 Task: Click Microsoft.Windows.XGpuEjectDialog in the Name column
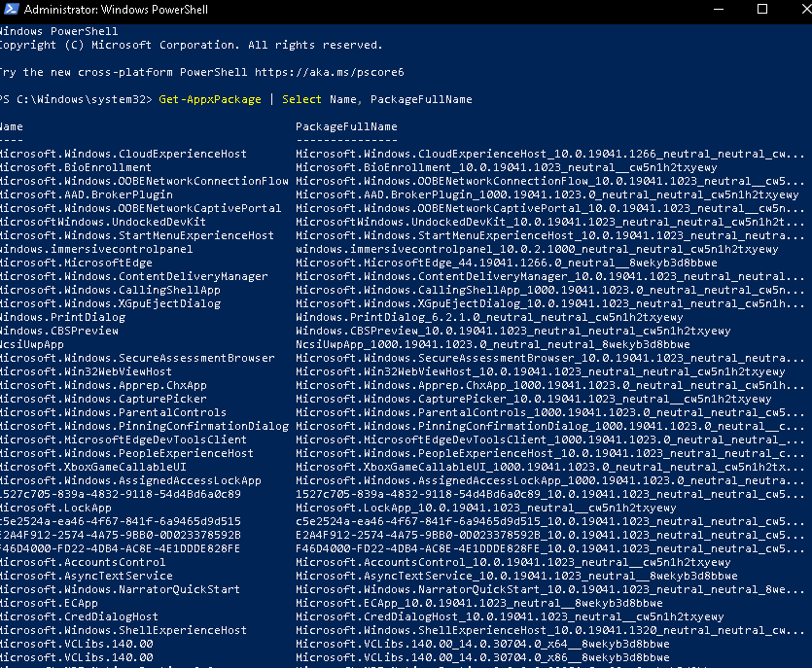[110, 303]
